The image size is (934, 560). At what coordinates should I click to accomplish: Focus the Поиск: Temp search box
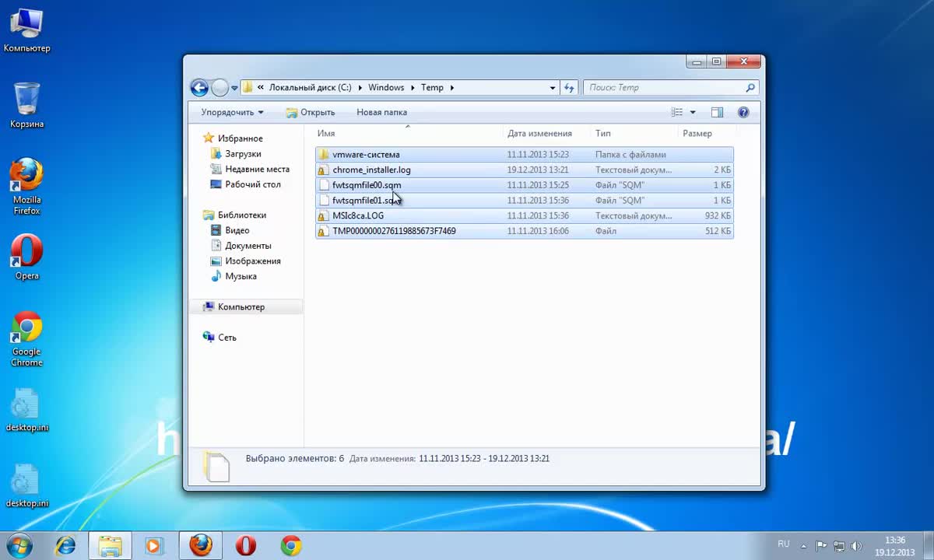coord(671,88)
